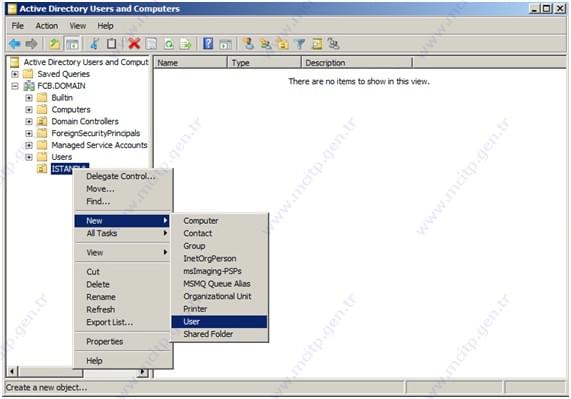Click the ISTANBUL OU folder icon

tap(42, 169)
